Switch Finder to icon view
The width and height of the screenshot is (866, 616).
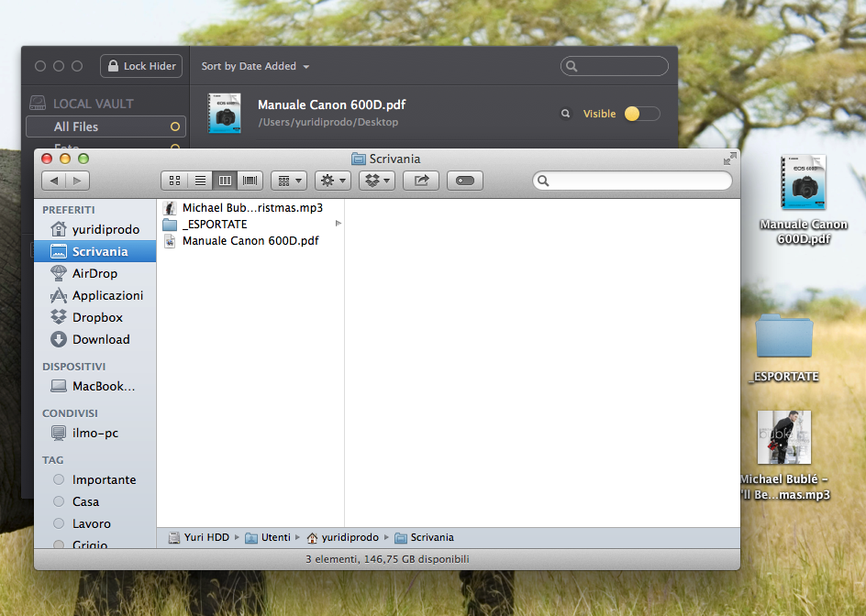coord(174,181)
